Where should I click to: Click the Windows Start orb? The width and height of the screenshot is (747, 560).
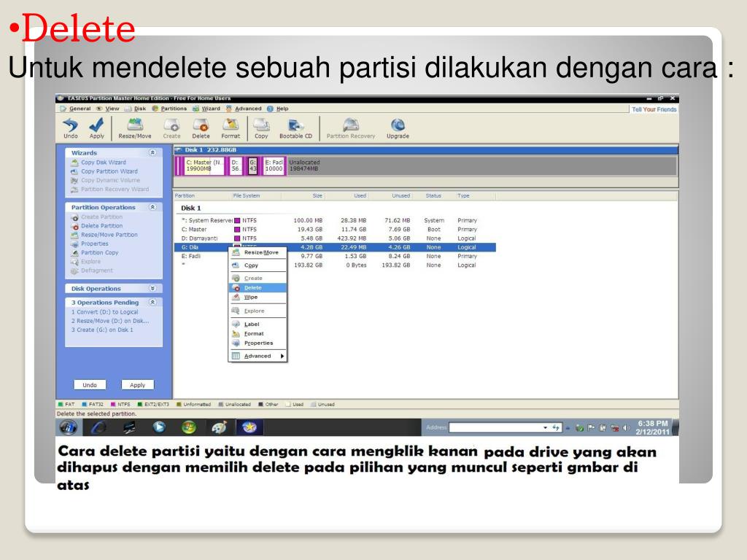tap(68, 427)
